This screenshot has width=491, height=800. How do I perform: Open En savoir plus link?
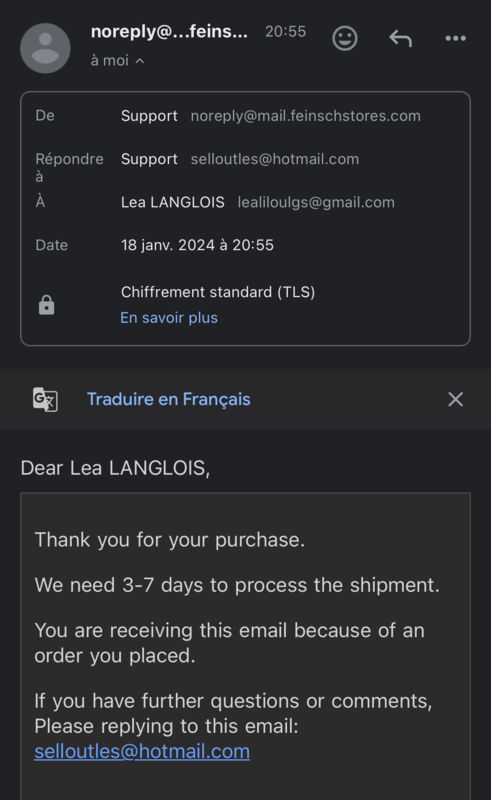click(x=169, y=318)
